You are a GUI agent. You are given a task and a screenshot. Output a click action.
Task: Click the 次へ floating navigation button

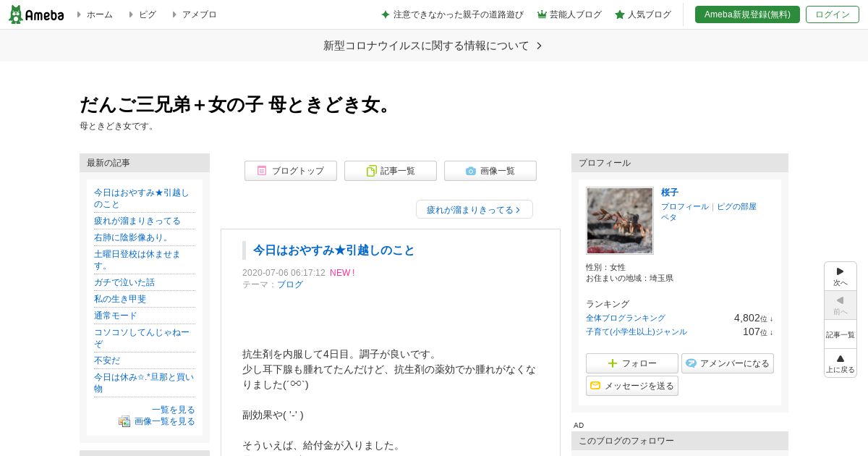point(841,276)
